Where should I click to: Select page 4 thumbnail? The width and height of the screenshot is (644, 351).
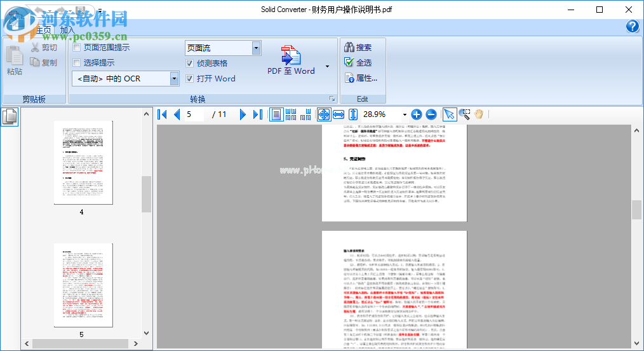[x=83, y=162]
